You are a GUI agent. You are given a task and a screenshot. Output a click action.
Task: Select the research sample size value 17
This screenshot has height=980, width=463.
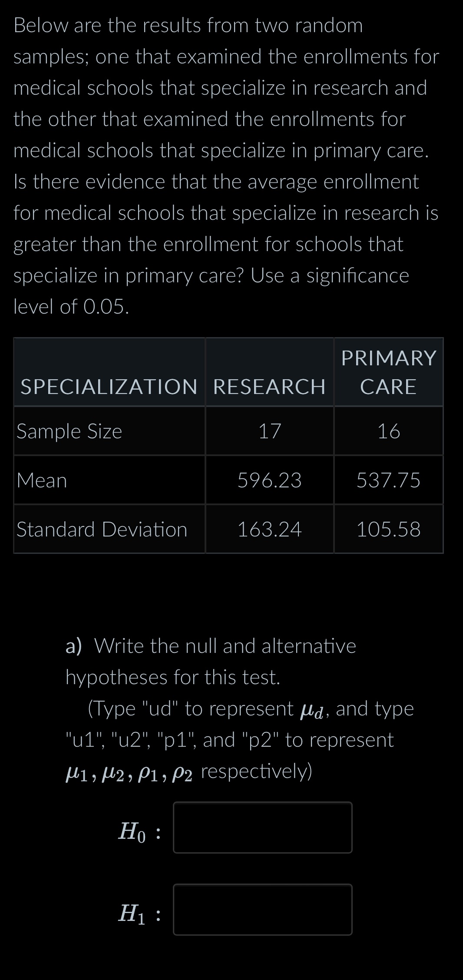pos(268,431)
